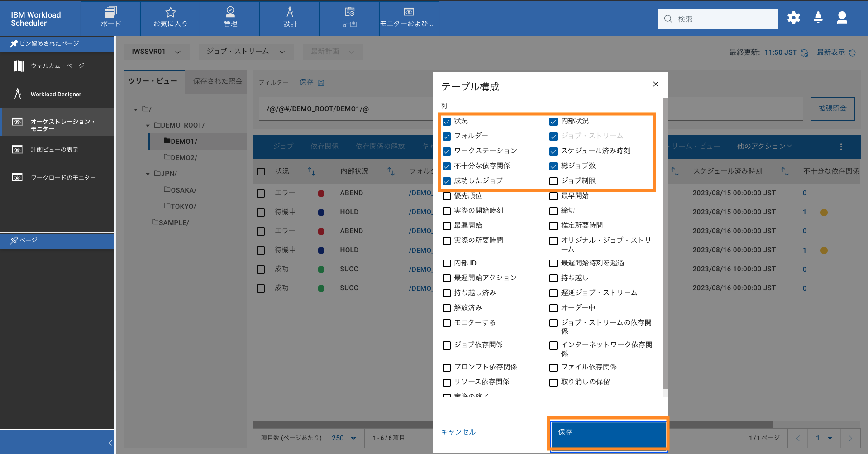Click the ボード icon in top bar

110,18
